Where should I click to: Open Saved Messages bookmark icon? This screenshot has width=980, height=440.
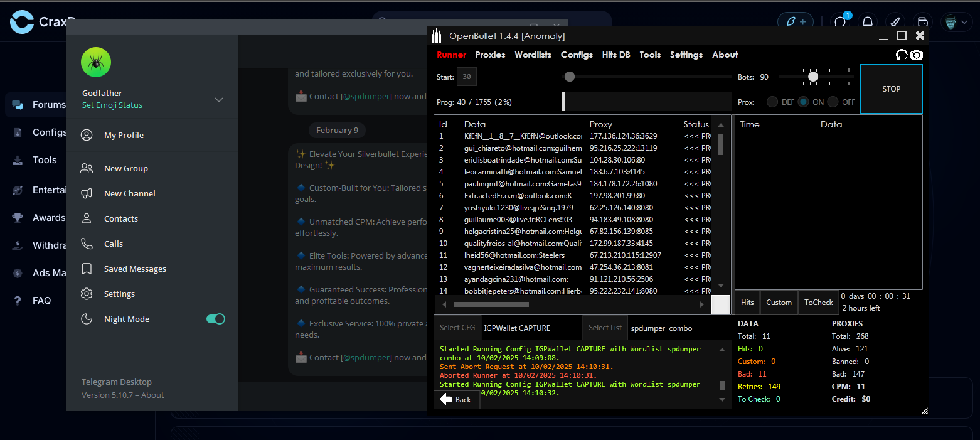pyautogui.click(x=87, y=269)
